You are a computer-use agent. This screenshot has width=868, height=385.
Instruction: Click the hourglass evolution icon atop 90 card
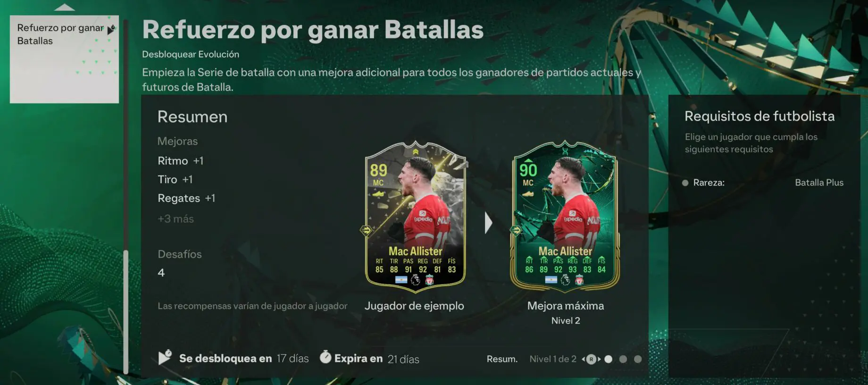[x=565, y=151]
